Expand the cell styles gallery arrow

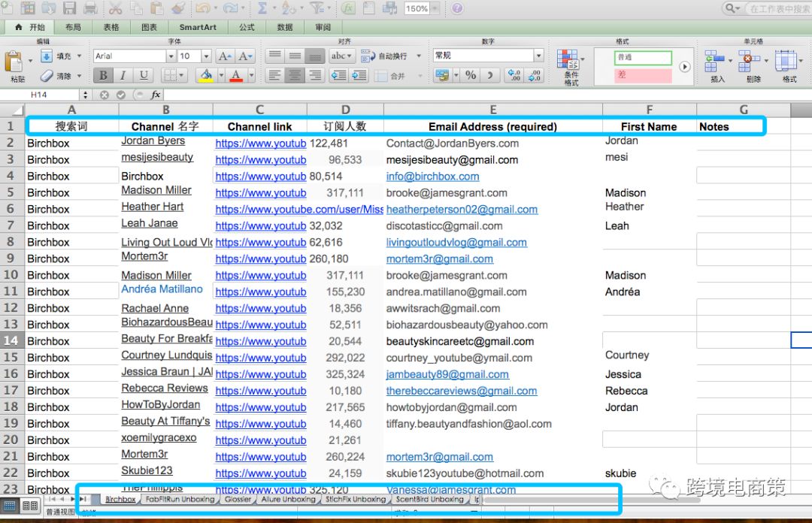pos(685,66)
